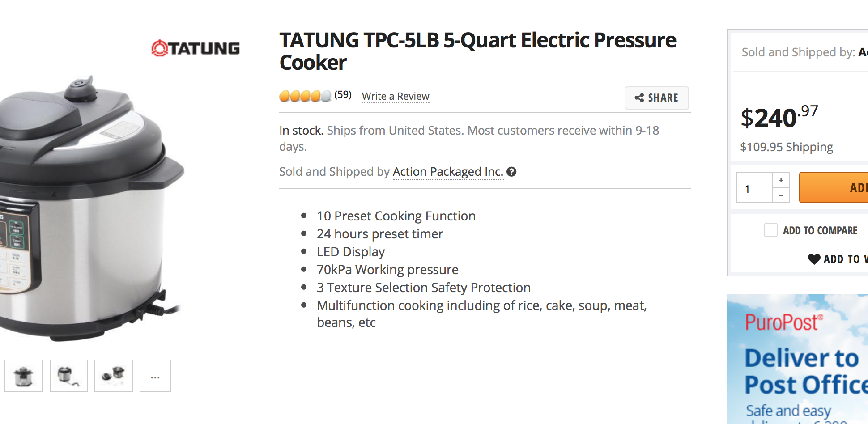
Task: Click the (59) review count
Action: pos(343,95)
